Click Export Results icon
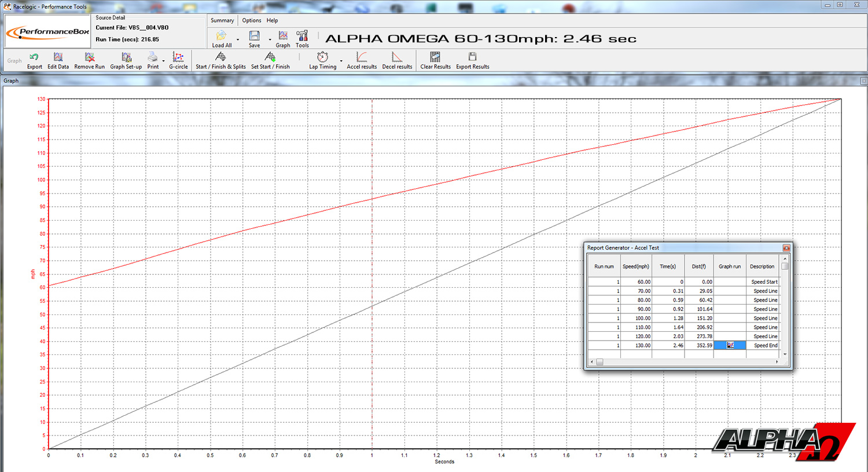Viewport: 868px width, 472px height. (472, 61)
